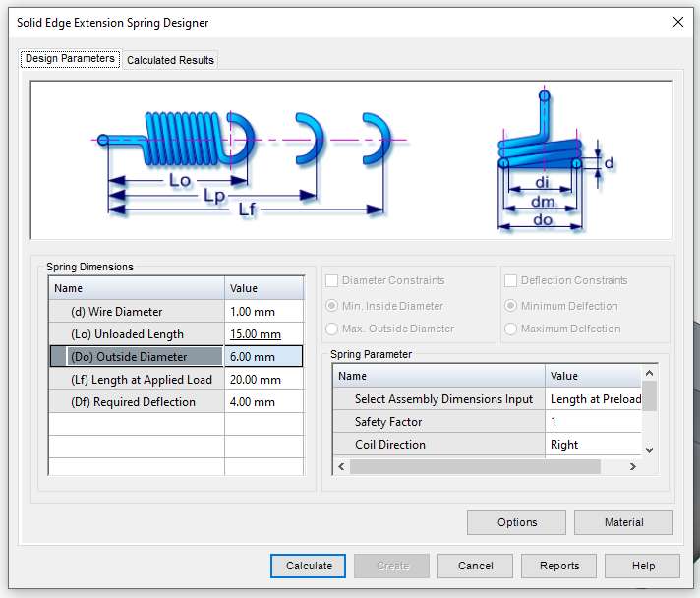The height and width of the screenshot is (598, 700).
Task: Click Spring Parameter scroll up arrow
Action: [x=650, y=373]
